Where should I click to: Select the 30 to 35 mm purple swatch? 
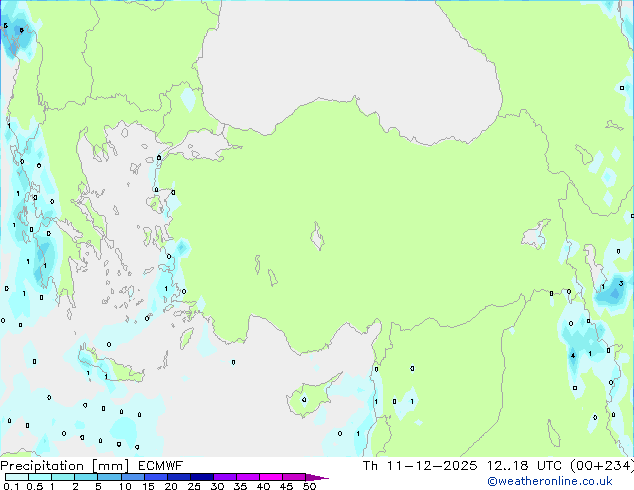click(224, 477)
